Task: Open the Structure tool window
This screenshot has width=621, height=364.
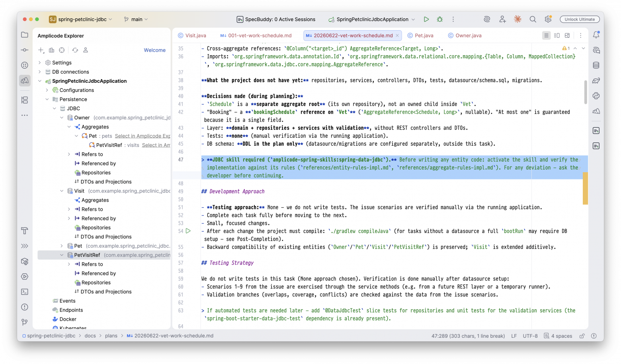Action: (x=25, y=100)
